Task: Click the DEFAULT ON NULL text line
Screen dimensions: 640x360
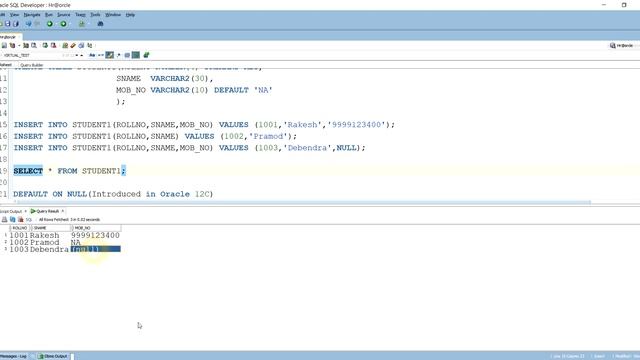Action: tap(113, 194)
